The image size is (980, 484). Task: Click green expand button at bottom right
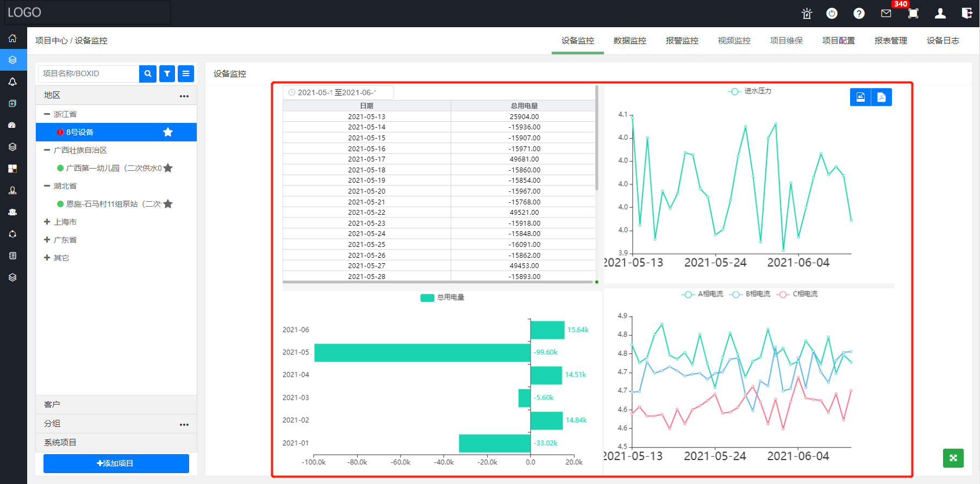click(953, 458)
